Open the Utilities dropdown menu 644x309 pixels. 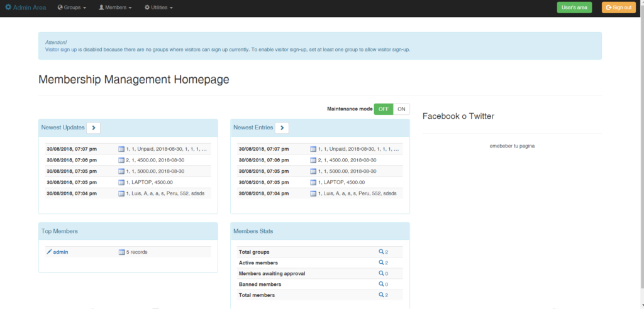coord(158,8)
